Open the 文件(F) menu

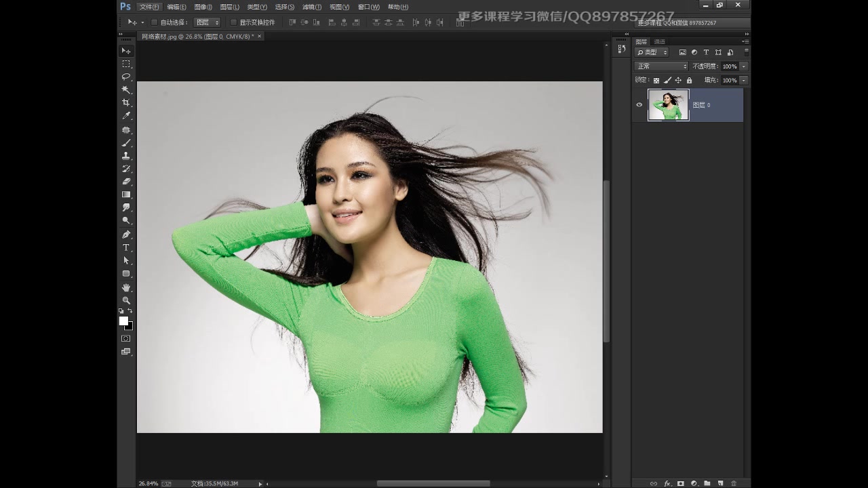click(x=149, y=7)
